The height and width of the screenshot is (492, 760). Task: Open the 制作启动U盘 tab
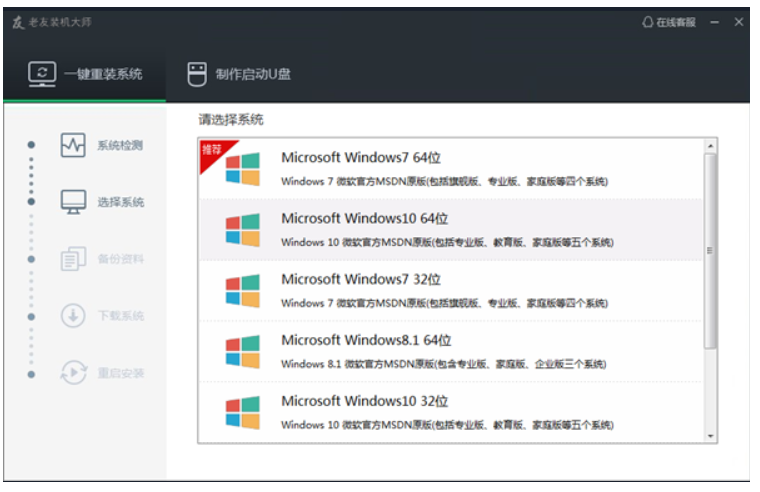(x=240, y=74)
